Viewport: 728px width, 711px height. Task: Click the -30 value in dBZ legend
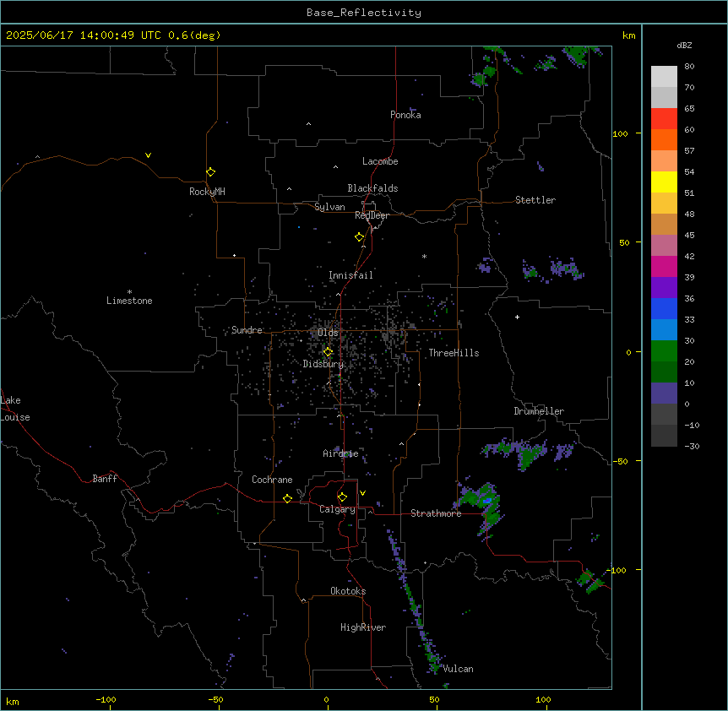[x=692, y=446]
